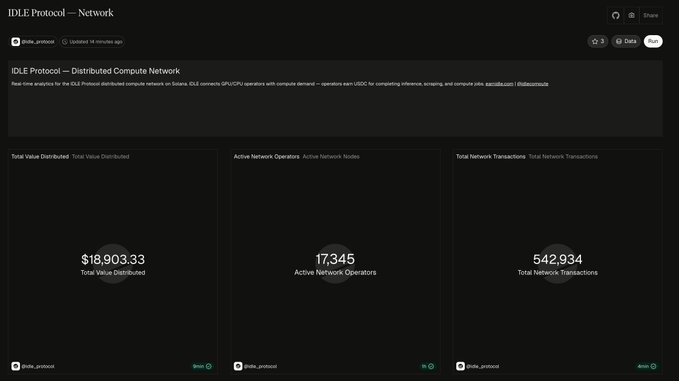Click Total Network Transactions counter label
Image resolution: width=679 pixels, height=381 pixels.
pos(558,272)
